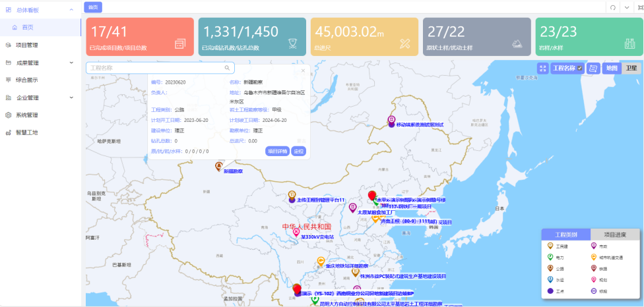Click the 移动端系统测试 map pin
This screenshot has width=644, height=307.
click(x=391, y=120)
